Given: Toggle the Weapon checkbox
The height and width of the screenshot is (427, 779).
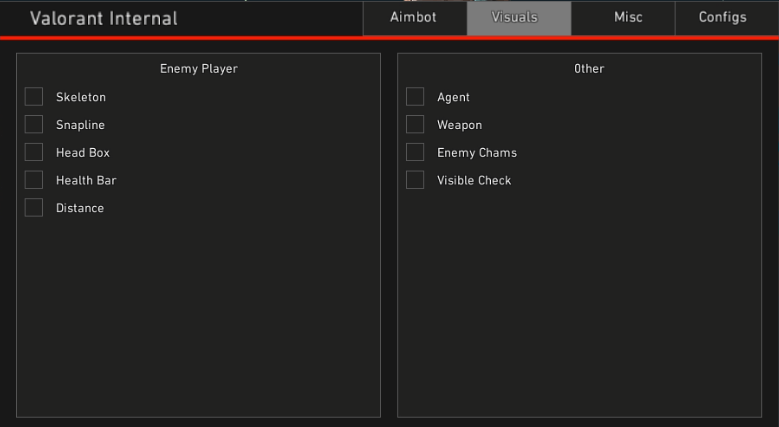Looking at the screenshot, I should point(415,125).
